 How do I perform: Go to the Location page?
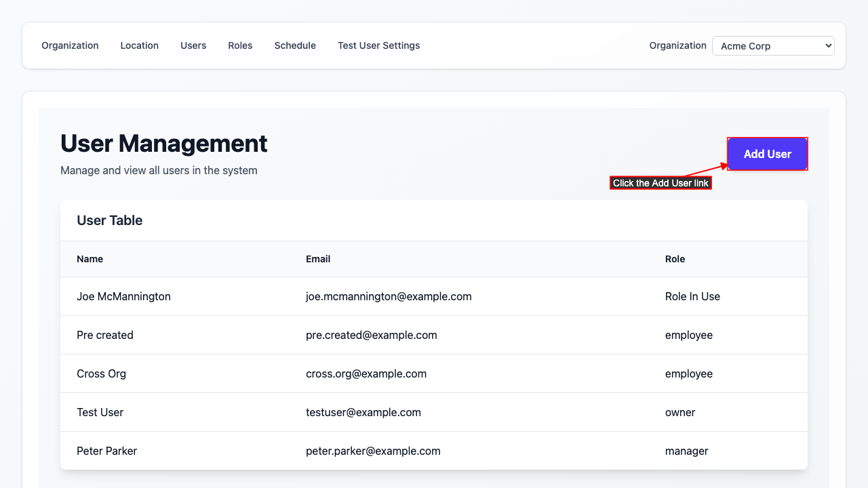(x=139, y=45)
